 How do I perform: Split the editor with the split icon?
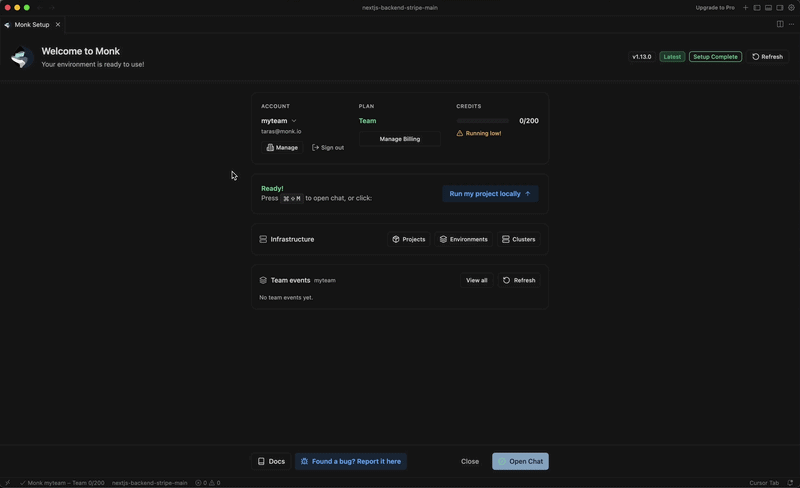point(780,24)
